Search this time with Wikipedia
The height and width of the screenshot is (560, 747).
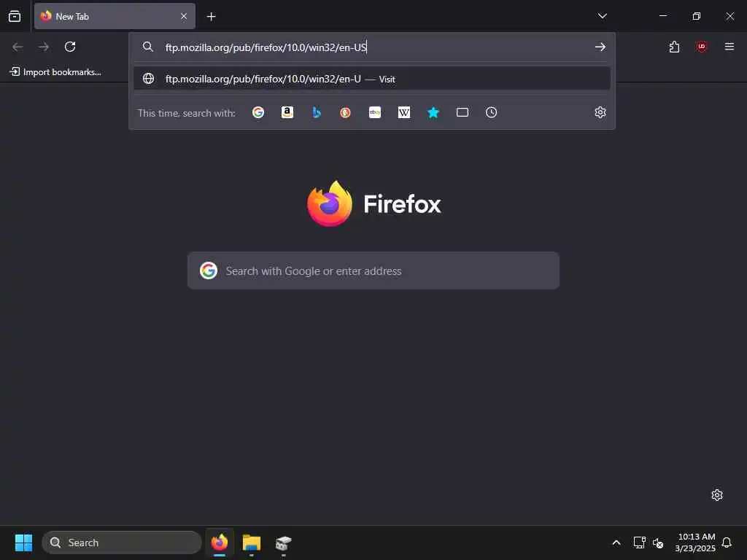404,112
